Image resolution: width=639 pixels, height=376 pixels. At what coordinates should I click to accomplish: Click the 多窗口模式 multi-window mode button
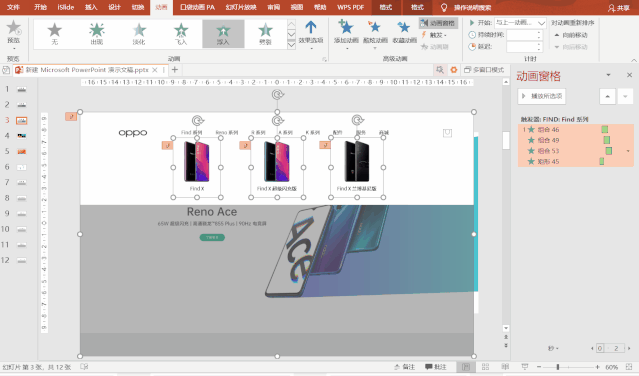coord(485,70)
